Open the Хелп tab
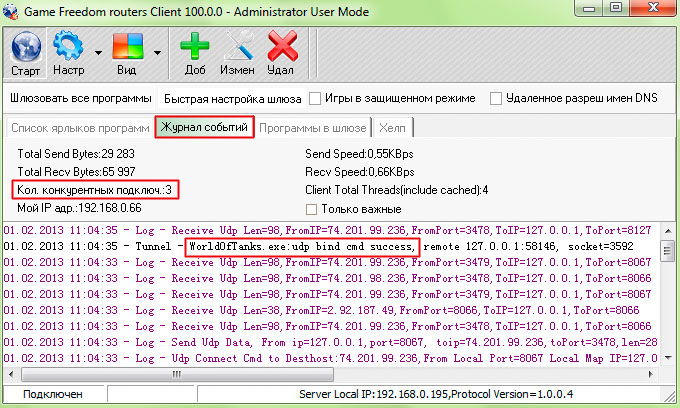This screenshot has height=408, width=680. [x=392, y=128]
